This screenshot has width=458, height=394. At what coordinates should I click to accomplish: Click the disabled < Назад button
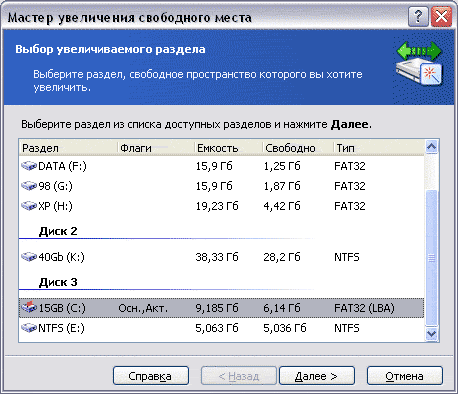(239, 376)
